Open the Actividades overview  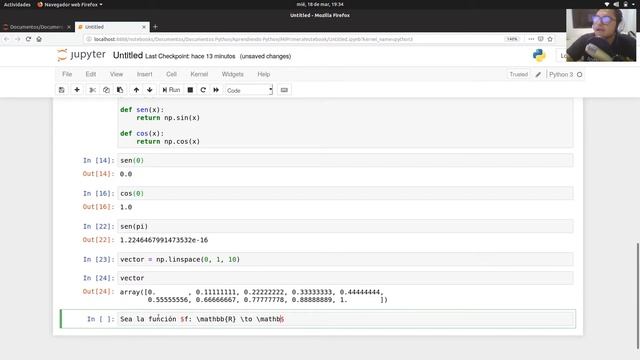click(x=17, y=4)
